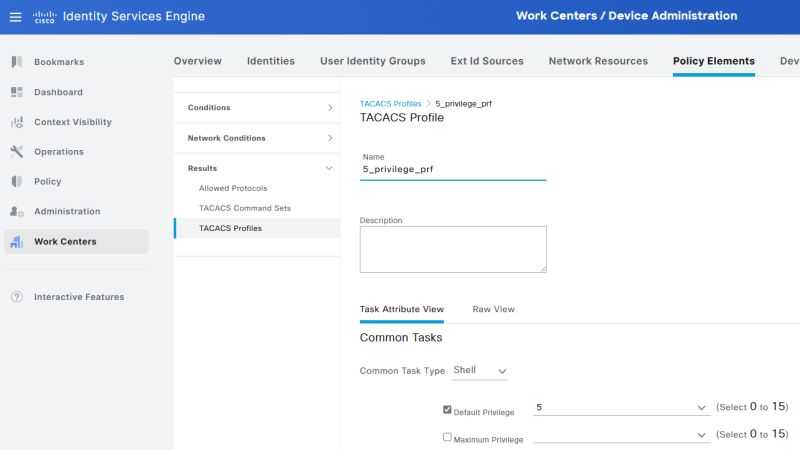Switch to the Raw View tab
800x450 pixels.
493,309
